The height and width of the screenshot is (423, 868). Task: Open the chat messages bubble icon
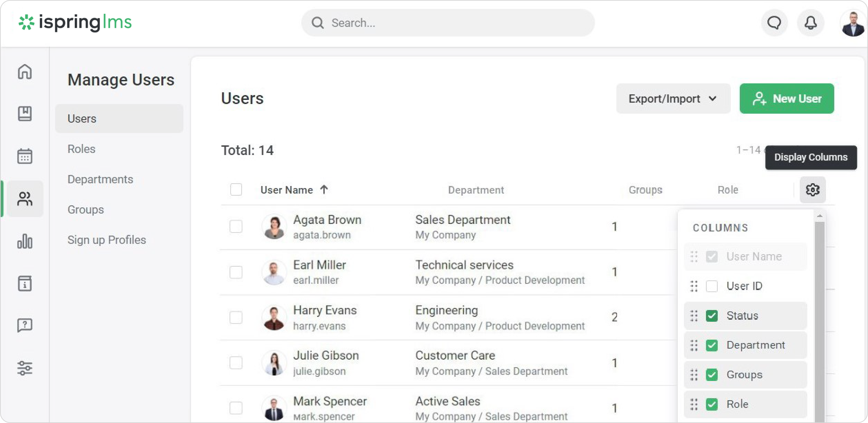[x=774, y=23]
